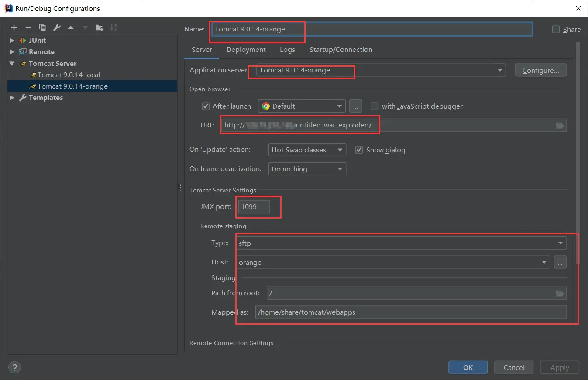Click the JMX port field
Viewport: 588px width, 380px height.
click(254, 207)
